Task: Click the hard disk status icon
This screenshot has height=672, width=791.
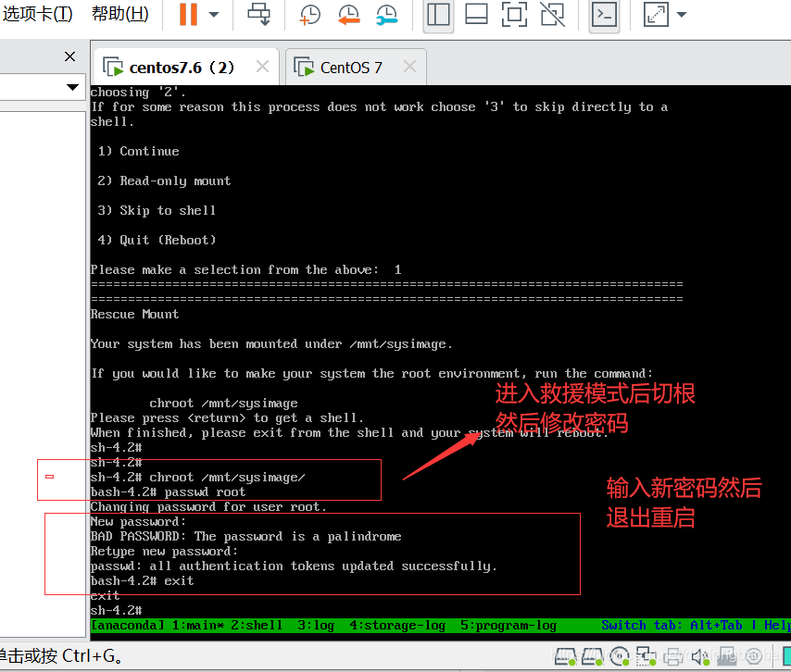Action: pos(567,657)
